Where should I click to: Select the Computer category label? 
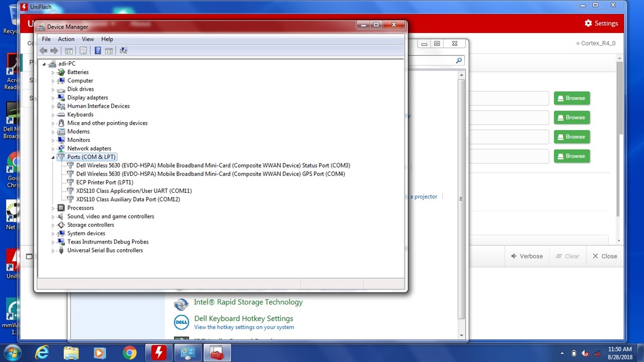tap(80, 81)
